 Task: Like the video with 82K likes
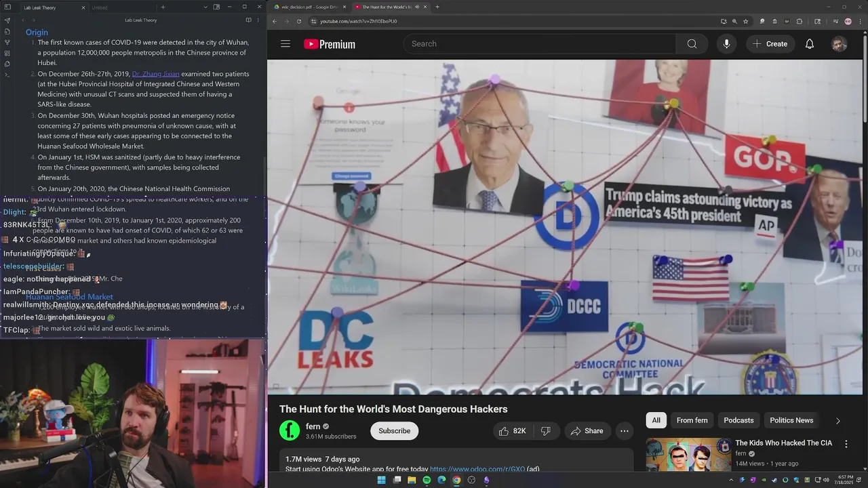point(513,431)
